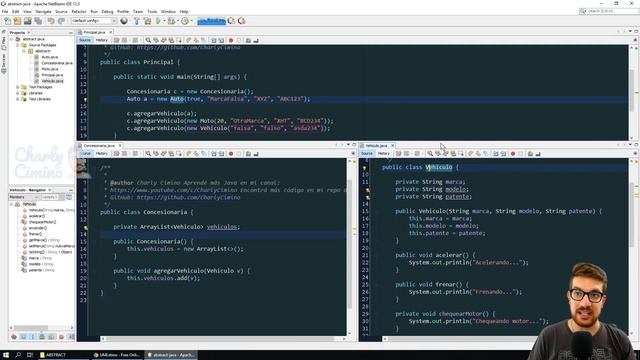Click the Build Project hammer icon
The width and height of the screenshot is (640, 360).
click(136, 21)
